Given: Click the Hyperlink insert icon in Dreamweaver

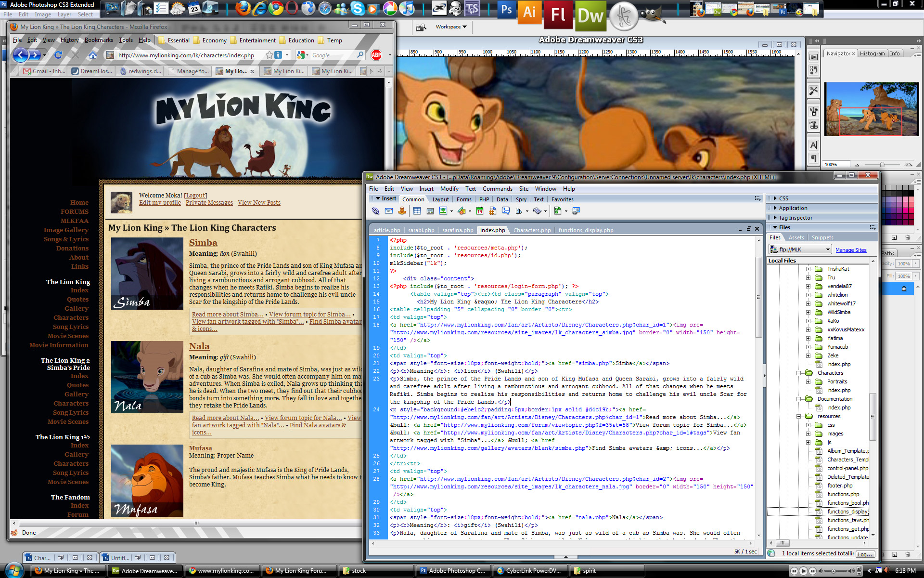Looking at the screenshot, I should (x=375, y=211).
